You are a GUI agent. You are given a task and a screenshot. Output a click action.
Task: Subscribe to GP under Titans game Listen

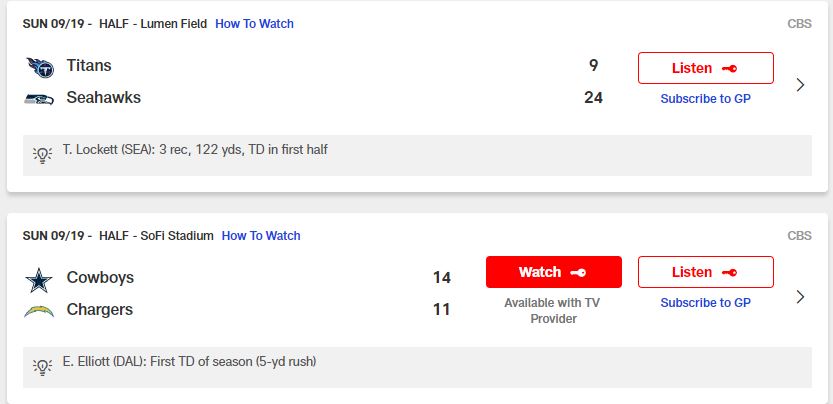706,99
